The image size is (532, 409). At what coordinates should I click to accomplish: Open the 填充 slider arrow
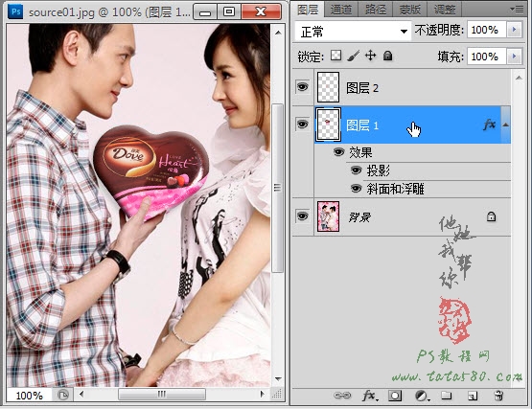click(514, 56)
